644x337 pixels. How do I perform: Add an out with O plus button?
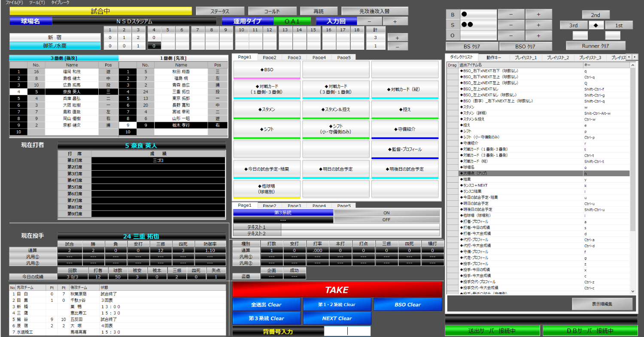tap(538, 36)
